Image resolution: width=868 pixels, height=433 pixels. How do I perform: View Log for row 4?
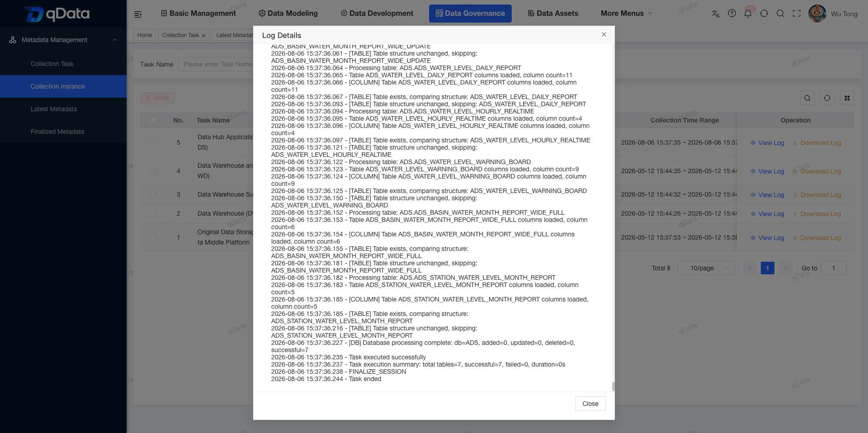767,171
